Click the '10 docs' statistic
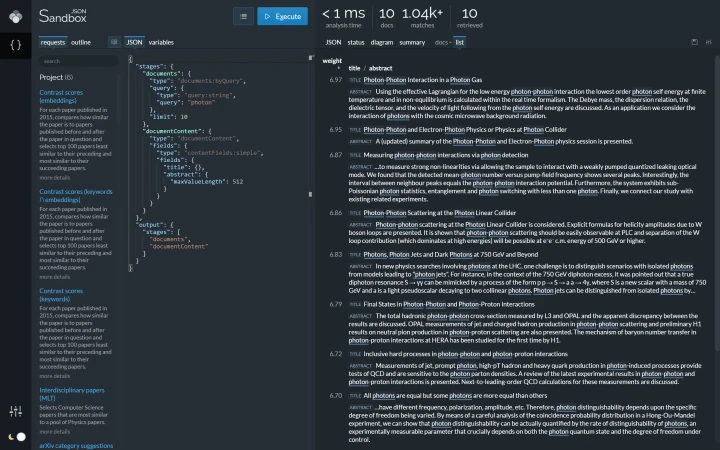The width and height of the screenshot is (720, 450). [x=387, y=17]
